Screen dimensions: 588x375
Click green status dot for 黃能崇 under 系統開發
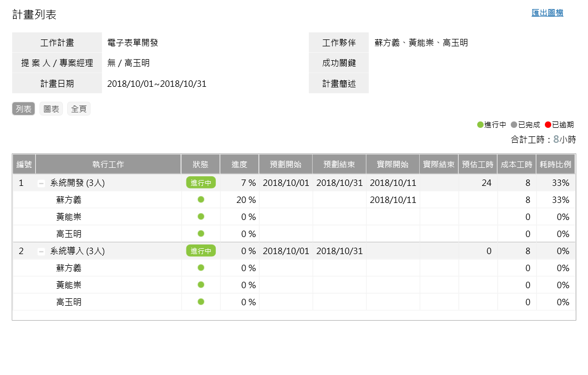(x=201, y=217)
